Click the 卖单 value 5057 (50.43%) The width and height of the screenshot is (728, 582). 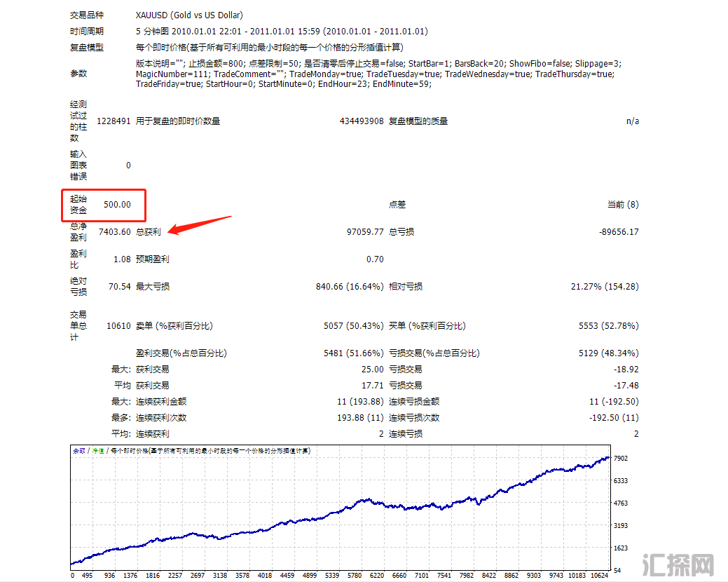353,326
